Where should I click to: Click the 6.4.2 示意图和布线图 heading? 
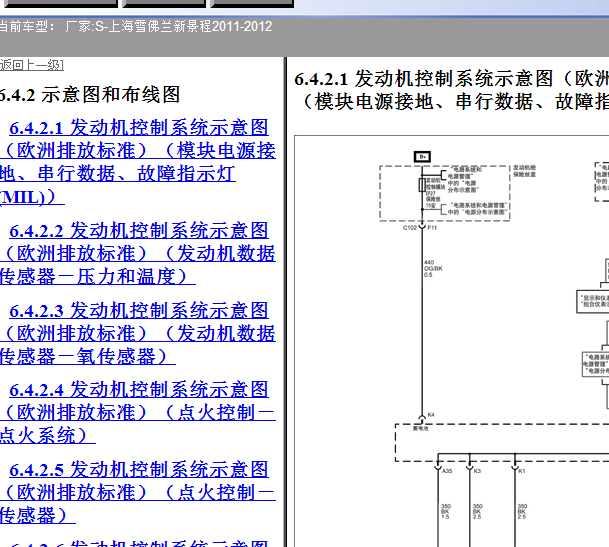click(89, 95)
